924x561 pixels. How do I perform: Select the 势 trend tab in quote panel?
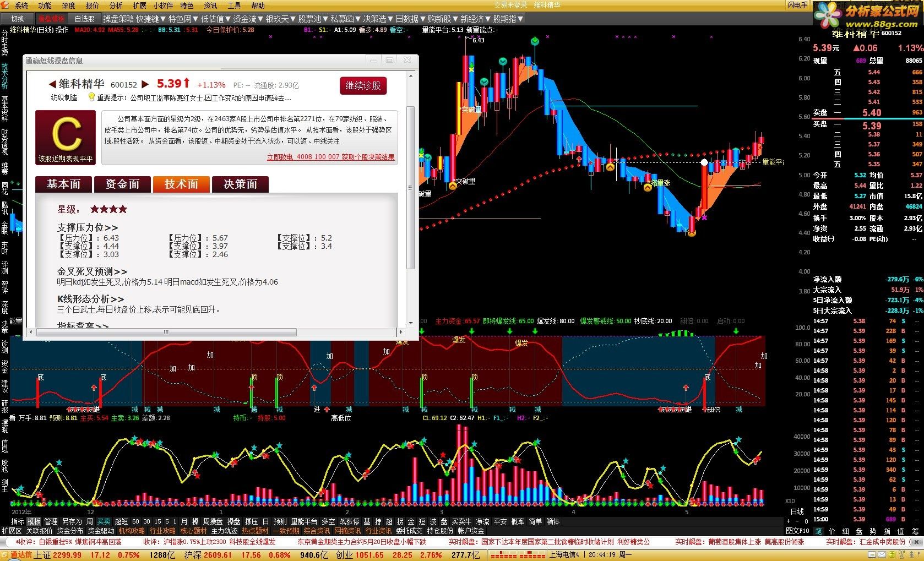[x=873, y=531]
